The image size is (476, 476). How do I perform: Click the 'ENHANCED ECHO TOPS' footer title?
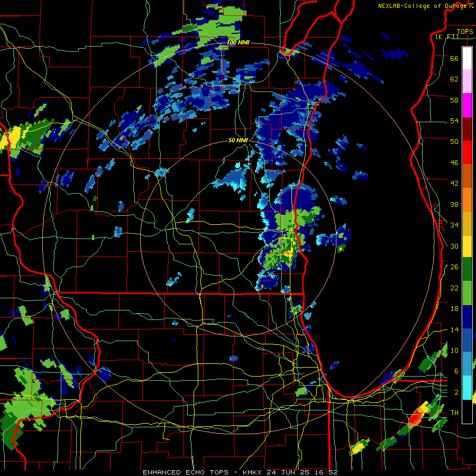pos(186,472)
